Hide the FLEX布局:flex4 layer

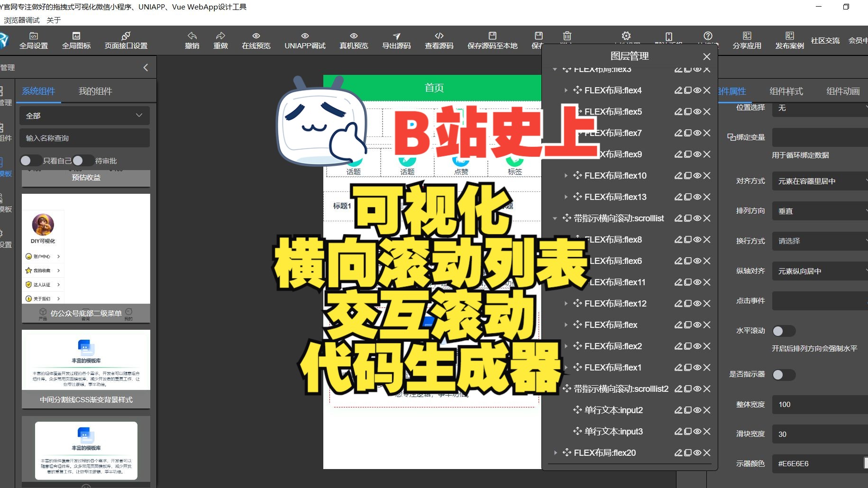point(696,90)
